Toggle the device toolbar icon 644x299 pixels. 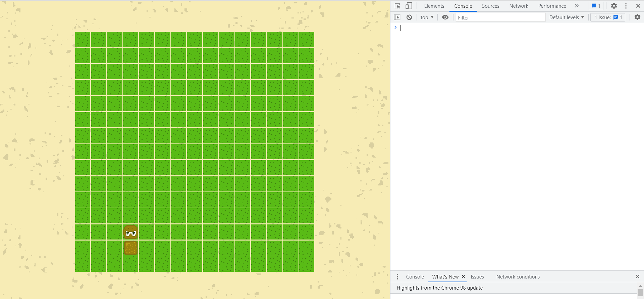coord(409,6)
